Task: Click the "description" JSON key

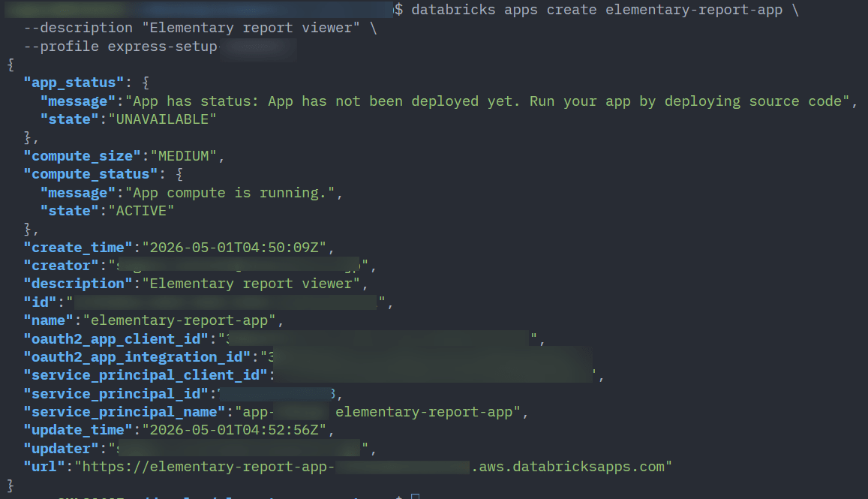Action: 78,284
